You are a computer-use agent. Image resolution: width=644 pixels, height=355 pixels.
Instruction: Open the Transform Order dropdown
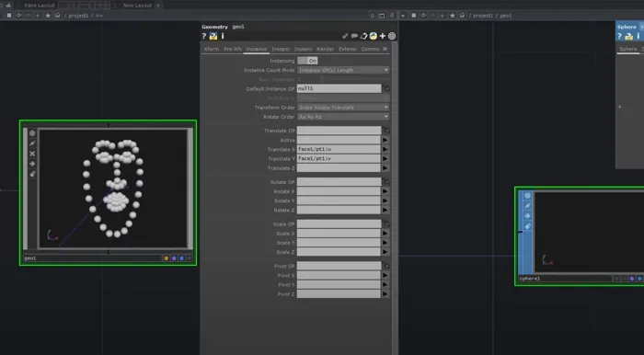[343, 108]
